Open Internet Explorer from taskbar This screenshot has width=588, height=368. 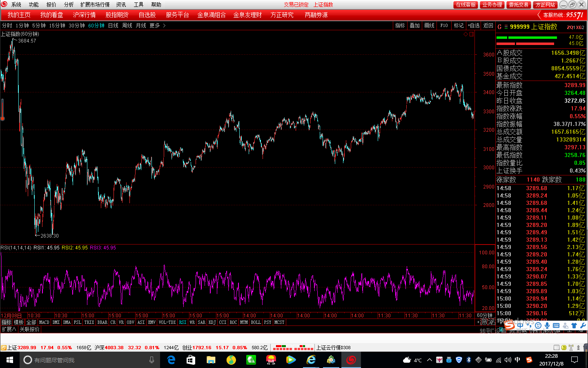pyautogui.click(x=311, y=360)
